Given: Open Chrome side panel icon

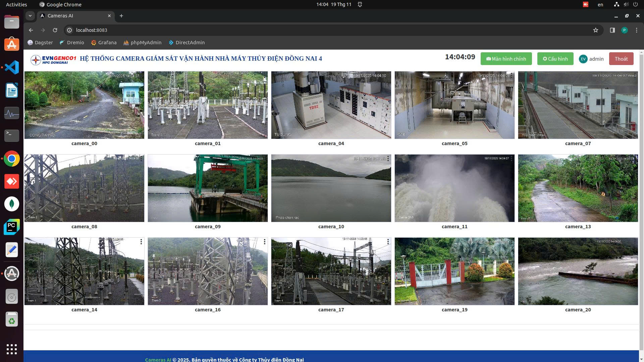Looking at the screenshot, I should coord(612,30).
